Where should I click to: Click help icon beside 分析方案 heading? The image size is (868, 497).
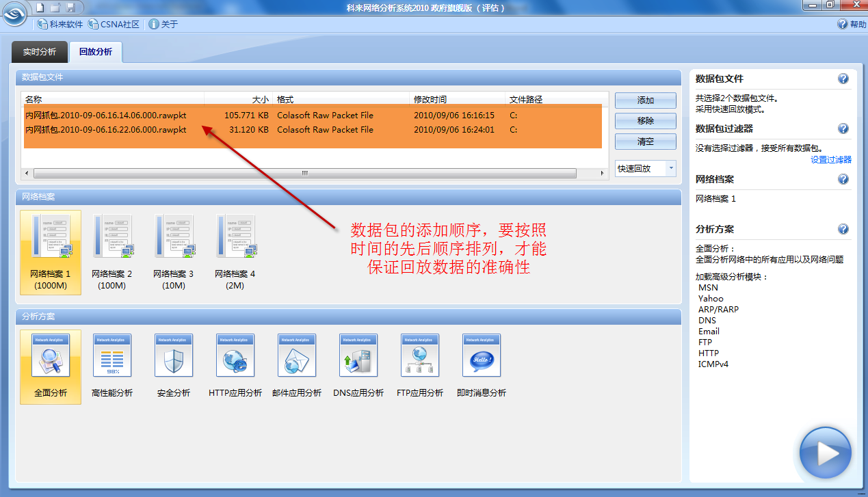pyautogui.click(x=843, y=229)
